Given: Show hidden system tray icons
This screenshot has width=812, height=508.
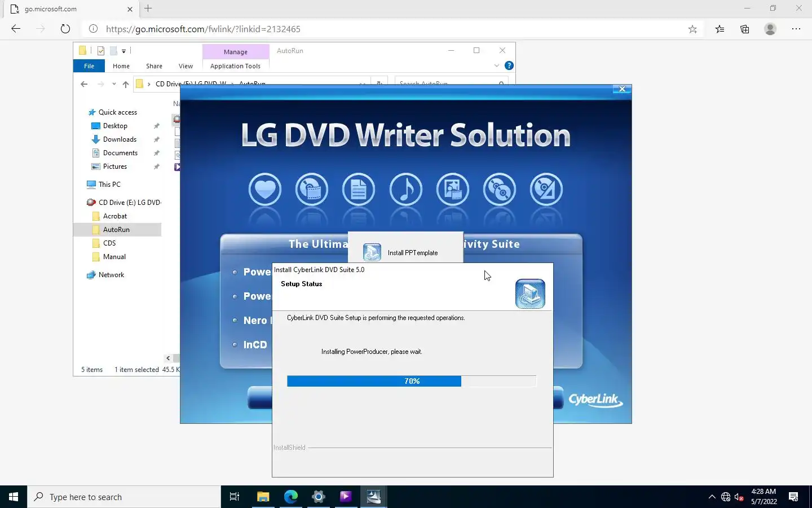Looking at the screenshot, I should tap(712, 497).
